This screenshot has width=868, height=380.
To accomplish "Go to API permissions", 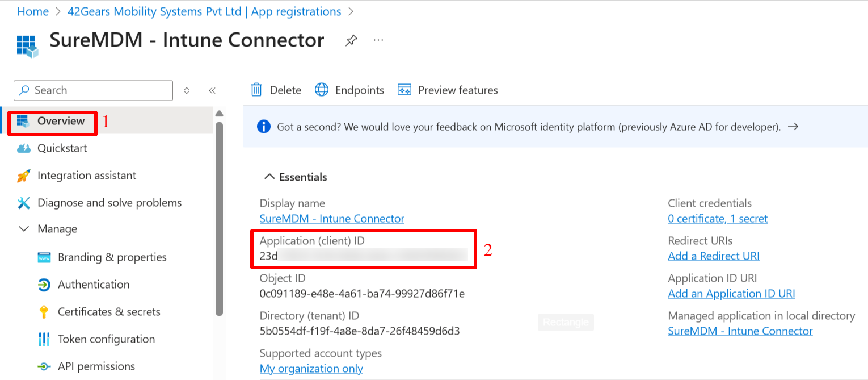I will (x=96, y=366).
